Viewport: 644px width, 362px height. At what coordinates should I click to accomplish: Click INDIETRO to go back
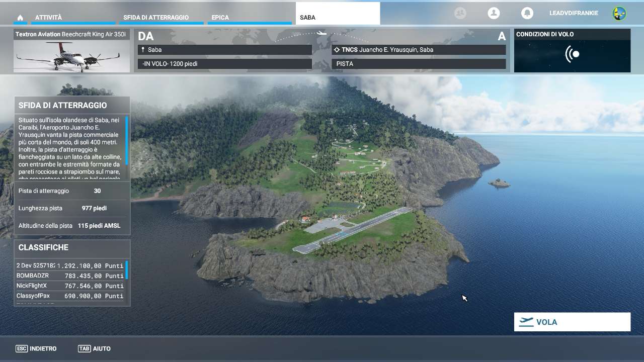[x=36, y=348]
